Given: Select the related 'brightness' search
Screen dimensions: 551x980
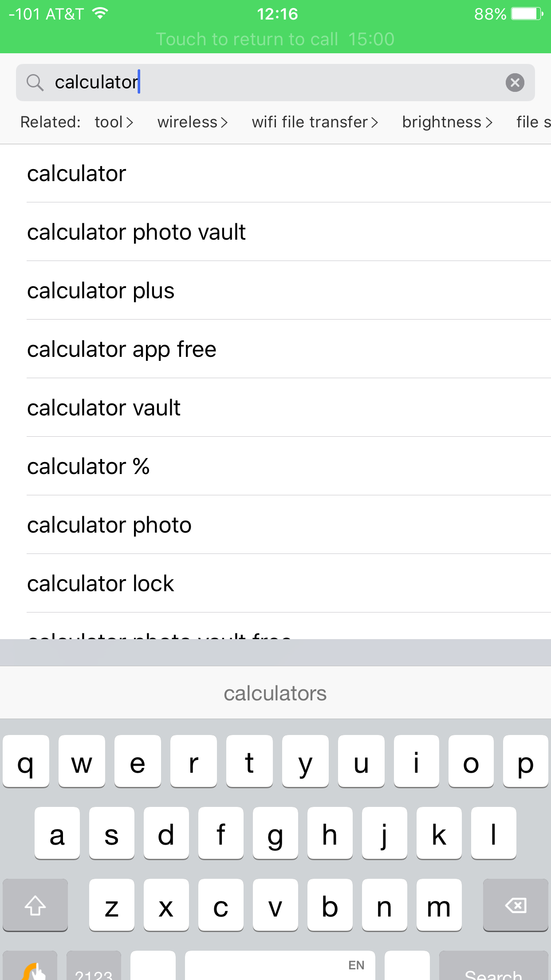Looking at the screenshot, I should coord(447,122).
